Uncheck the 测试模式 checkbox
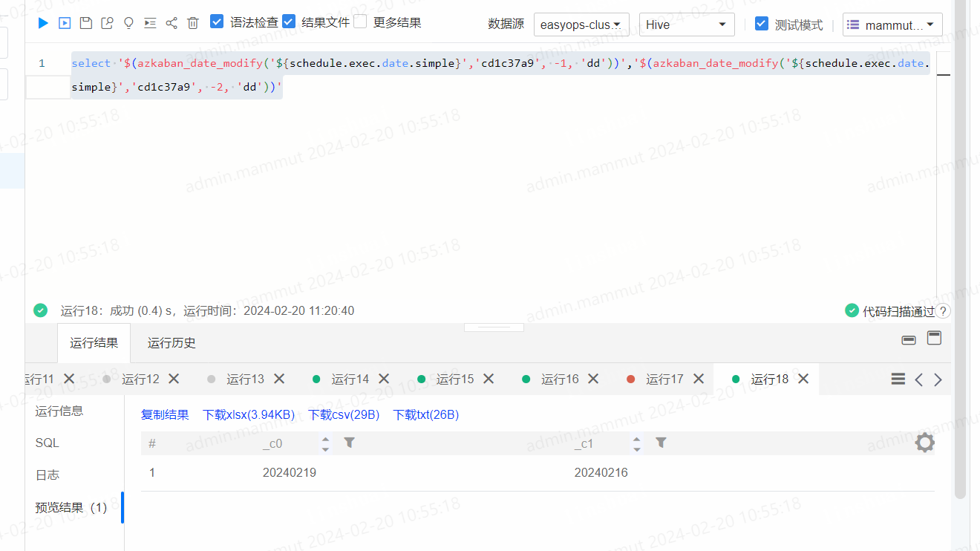Image resolution: width=980 pixels, height=551 pixels. [762, 23]
